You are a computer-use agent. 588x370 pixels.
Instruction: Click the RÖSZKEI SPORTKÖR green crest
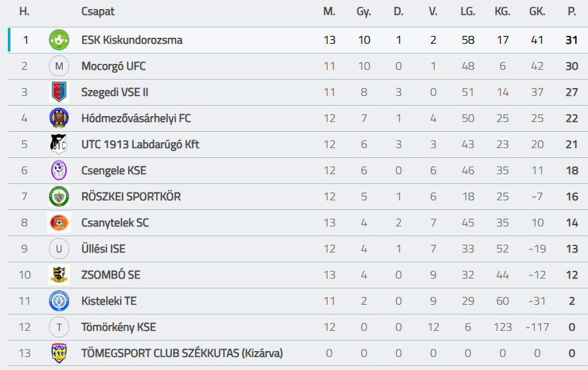[x=59, y=196]
